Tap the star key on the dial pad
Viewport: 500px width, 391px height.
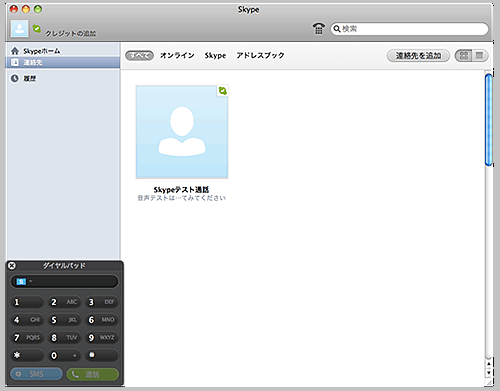[x=27, y=355]
